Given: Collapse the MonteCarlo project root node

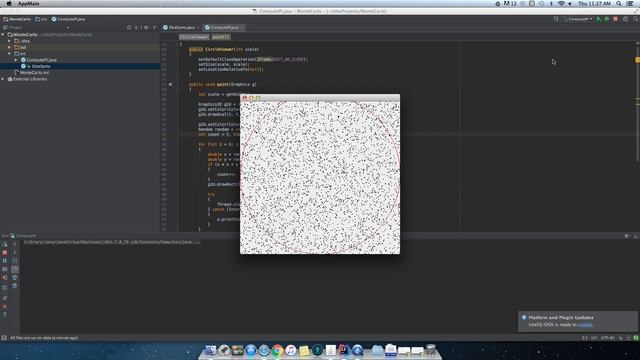Looking at the screenshot, I should click(3, 35).
